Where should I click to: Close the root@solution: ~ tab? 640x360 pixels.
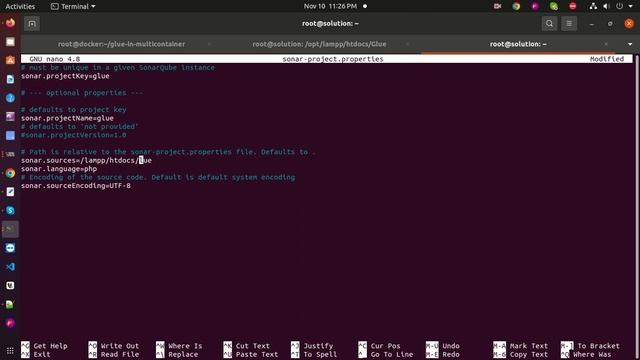pos(606,44)
